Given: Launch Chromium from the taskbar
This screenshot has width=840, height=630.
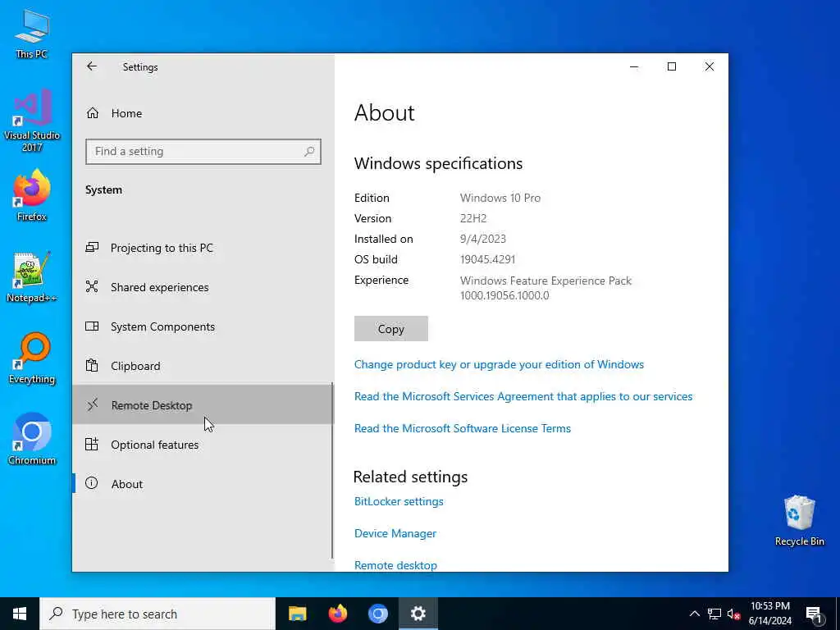Looking at the screenshot, I should (377, 614).
